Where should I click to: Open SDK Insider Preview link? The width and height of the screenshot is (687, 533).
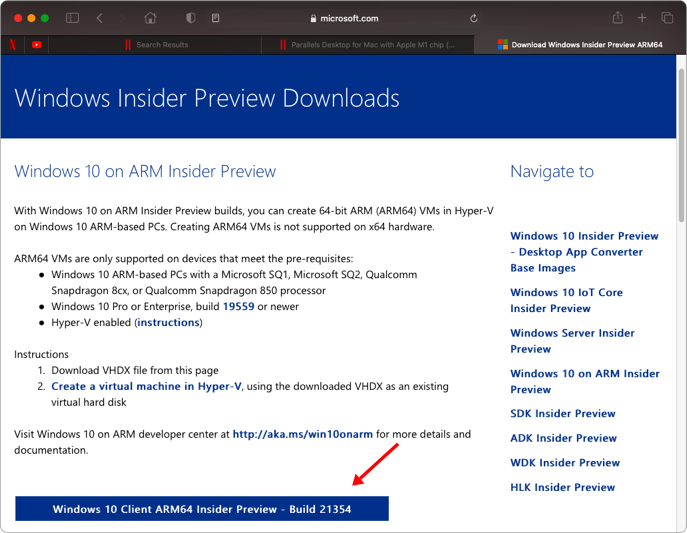pos(563,413)
